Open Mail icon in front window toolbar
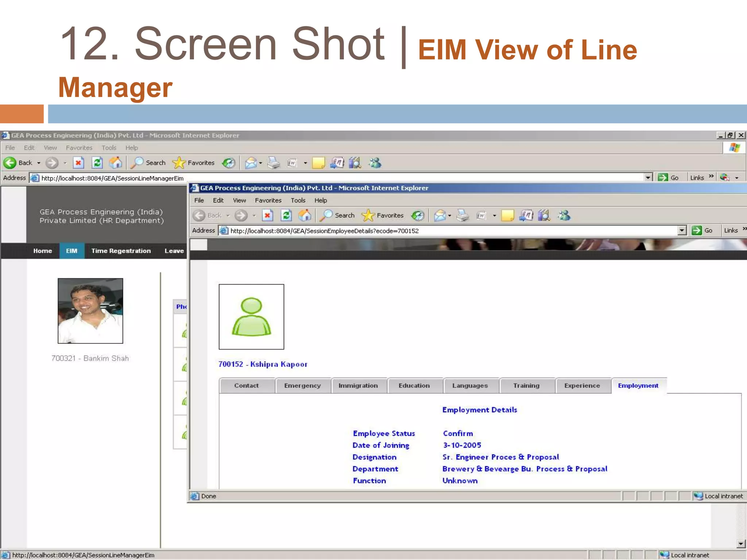The height and width of the screenshot is (560, 747). coord(440,215)
